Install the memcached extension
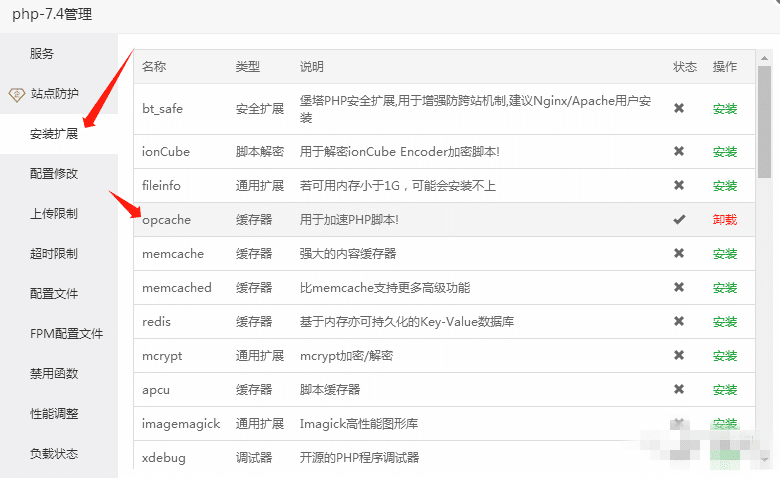This screenshot has width=780, height=478. click(725, 288)
